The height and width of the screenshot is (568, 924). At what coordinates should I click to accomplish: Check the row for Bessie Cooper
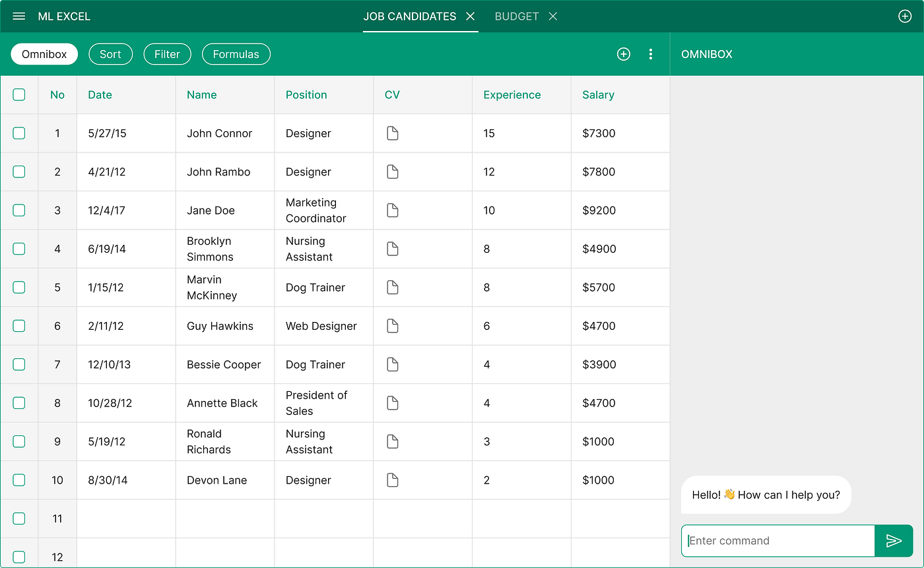pos(19,364)
